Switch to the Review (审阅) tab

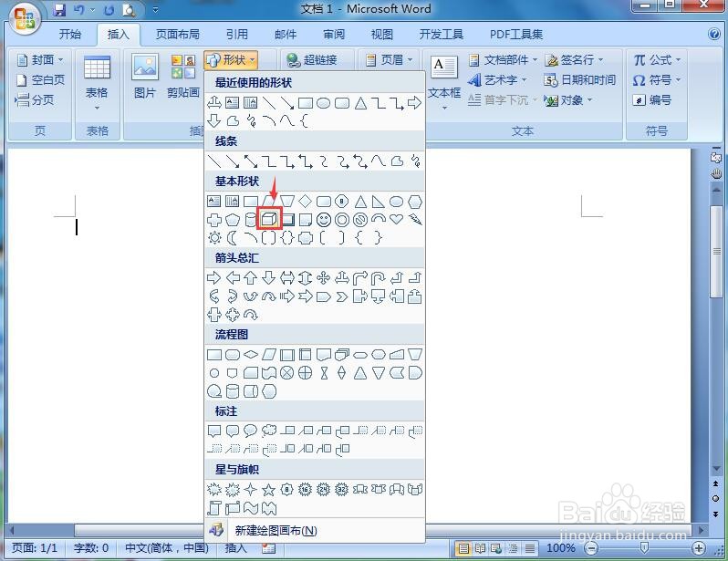tap(334, 35)
